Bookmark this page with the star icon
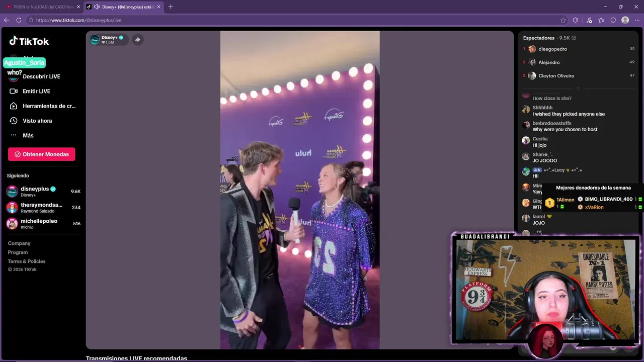The width and height of the screenshot is (644, 362). click(x=563, y=20)
